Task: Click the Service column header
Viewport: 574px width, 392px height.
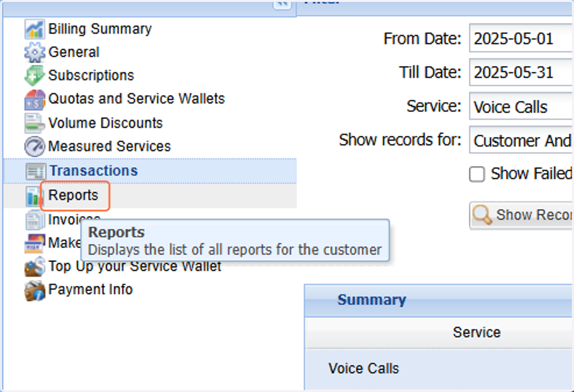Action: [439, 333]
